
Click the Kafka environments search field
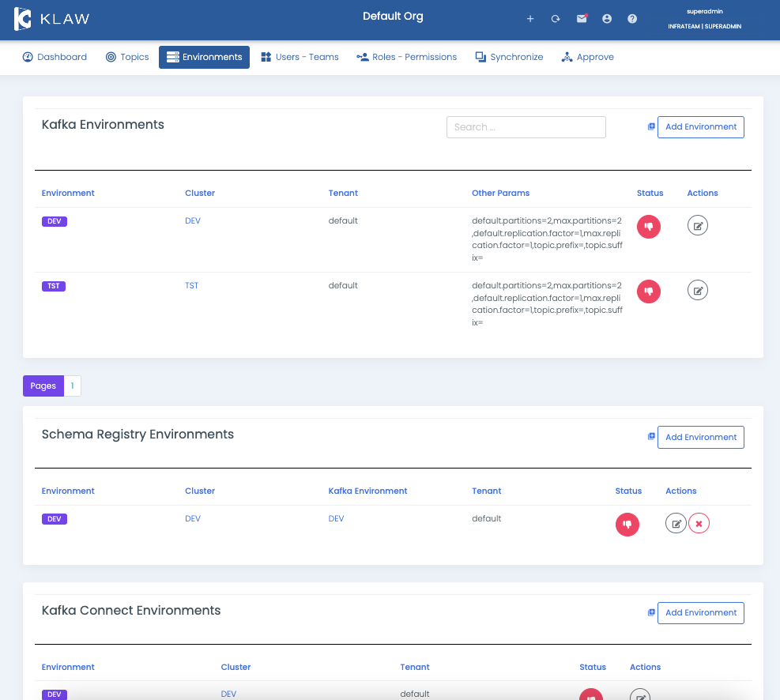click(x=526, y=127)
